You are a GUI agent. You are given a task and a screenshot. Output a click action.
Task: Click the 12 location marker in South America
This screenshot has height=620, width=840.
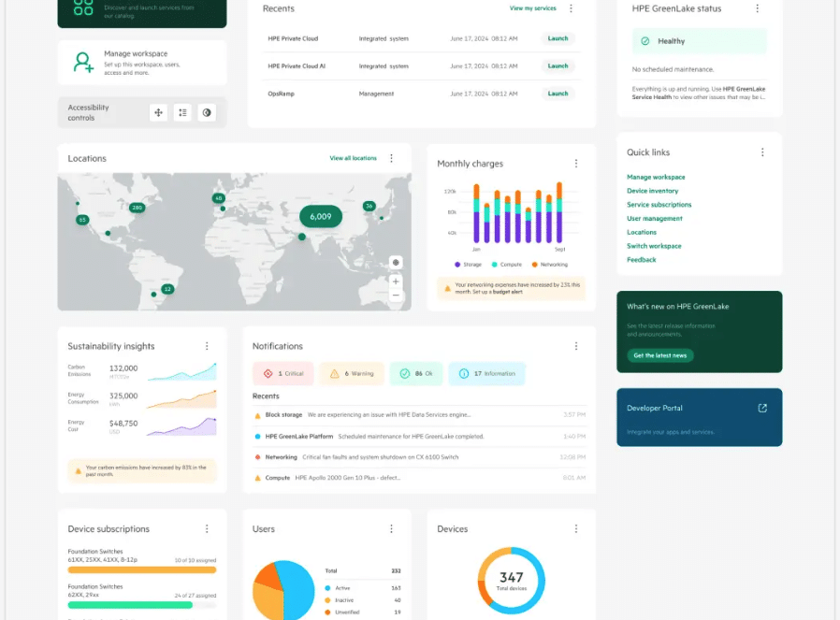coord(167,289)
